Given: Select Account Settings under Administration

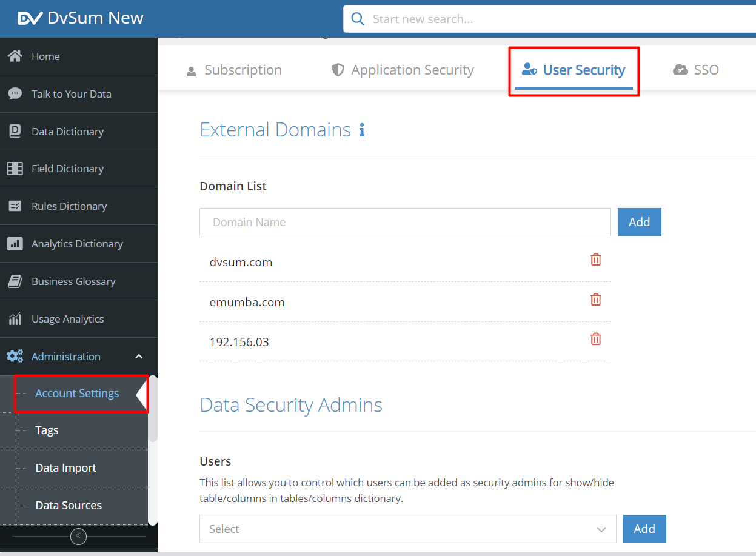Looking at the screenshot, I should [77, 394].
